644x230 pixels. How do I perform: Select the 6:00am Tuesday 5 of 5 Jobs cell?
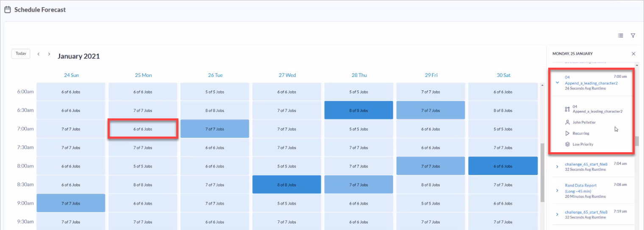[x=215, y=92]
